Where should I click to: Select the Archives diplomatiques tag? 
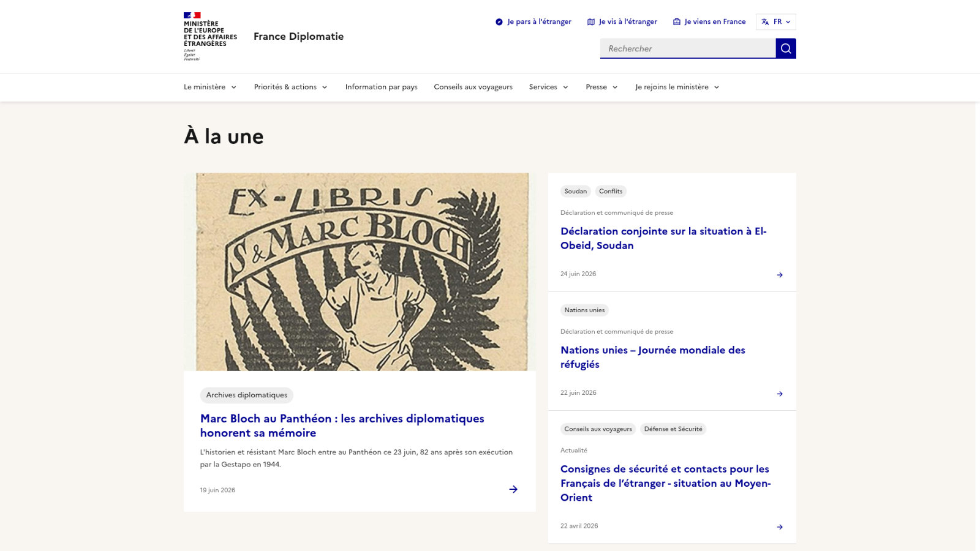pos(247,395)
